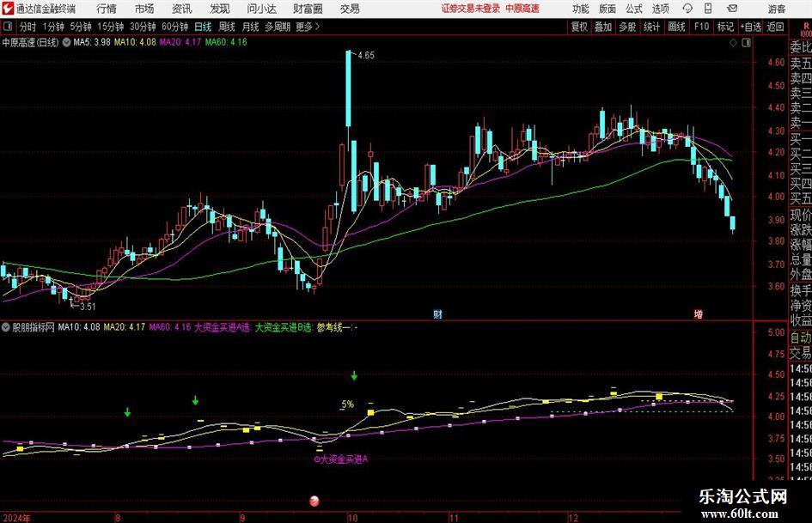Image resolution: width=812 pixels, height=523 pixels.
Task: Toggle the left panel layout icon
Action: tap(9, 27)
